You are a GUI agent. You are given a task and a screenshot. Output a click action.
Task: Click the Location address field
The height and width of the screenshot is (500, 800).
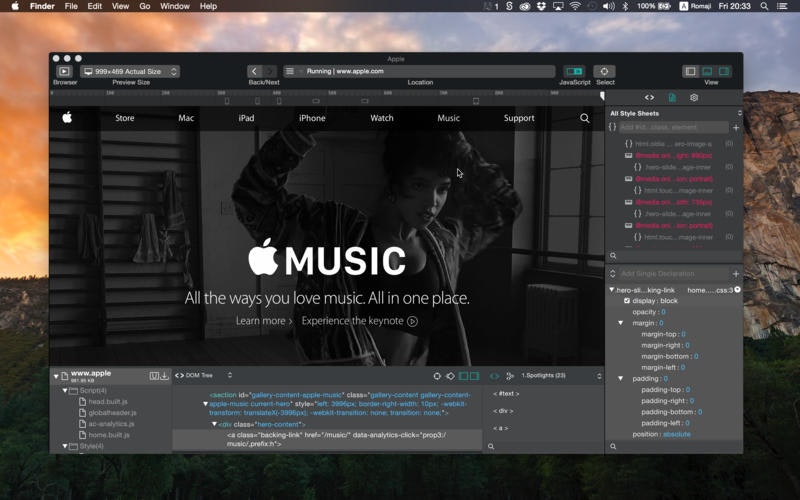pos(419,71)
